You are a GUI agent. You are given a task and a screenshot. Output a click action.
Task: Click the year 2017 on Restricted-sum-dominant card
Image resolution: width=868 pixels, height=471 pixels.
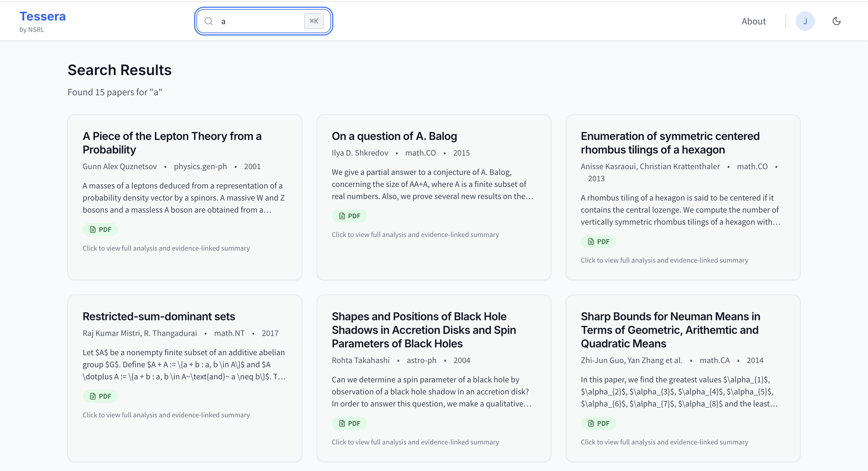tap(270, 333)
